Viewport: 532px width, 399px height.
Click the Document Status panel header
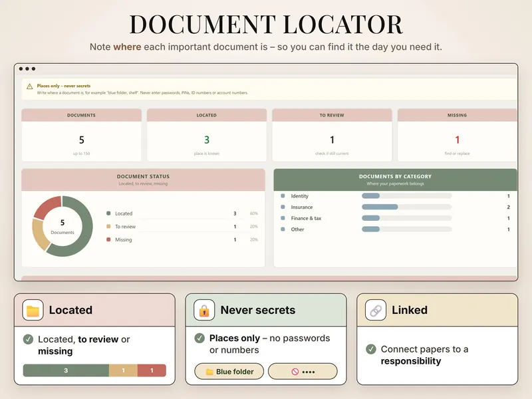[143, 180]
